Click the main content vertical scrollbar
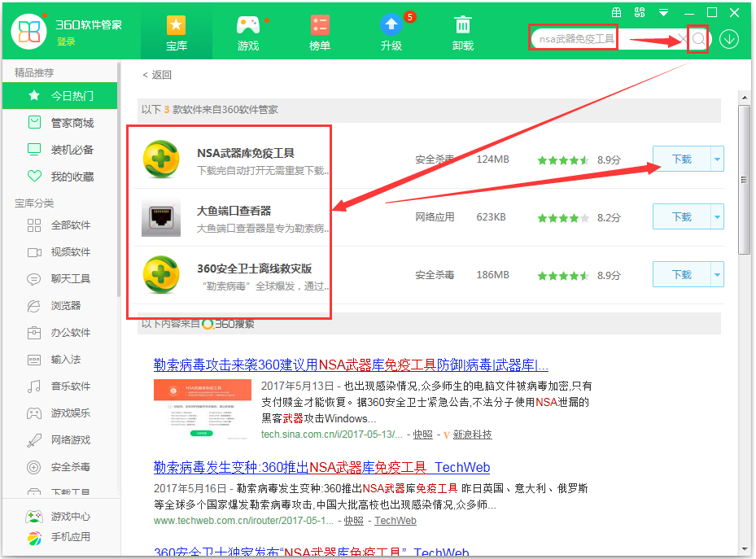This screenshot has width=756, height=559. (x=745, y=180)
